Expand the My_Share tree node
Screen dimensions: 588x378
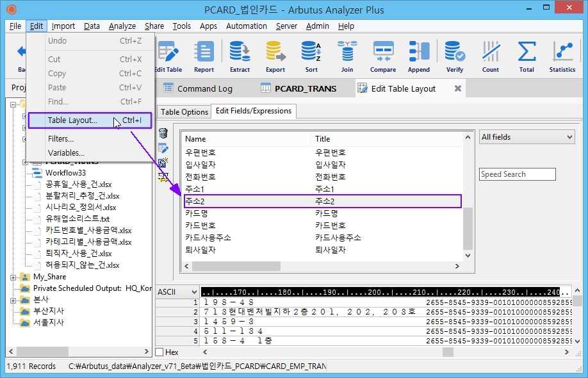[13, 277]
